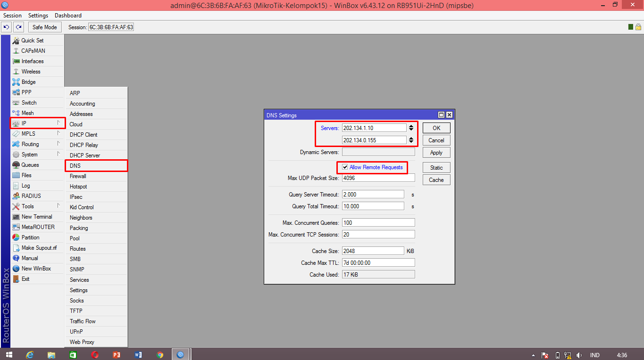
Task: Click Exit in the sidebar
Action: click(x=37, y=279)
